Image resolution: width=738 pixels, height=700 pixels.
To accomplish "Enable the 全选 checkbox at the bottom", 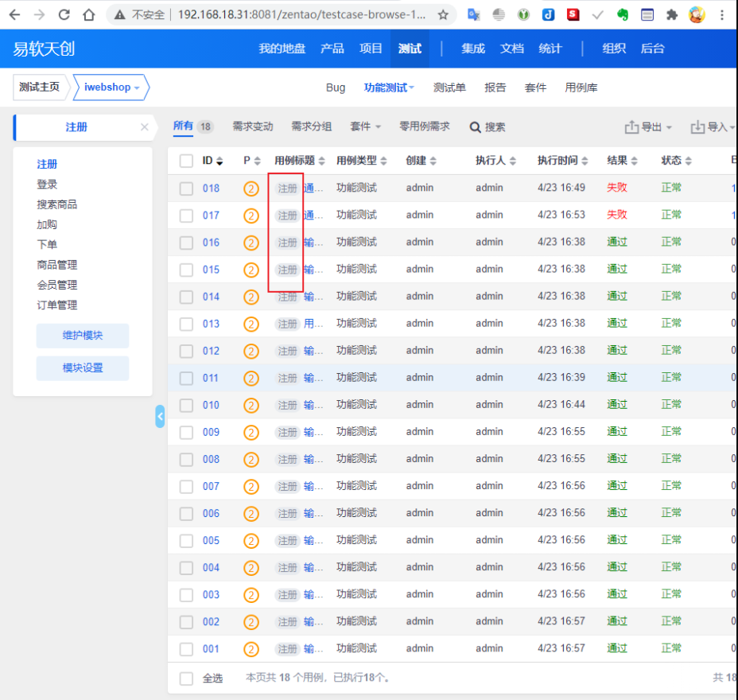I will pyautogui.click(x=186, y=679).
